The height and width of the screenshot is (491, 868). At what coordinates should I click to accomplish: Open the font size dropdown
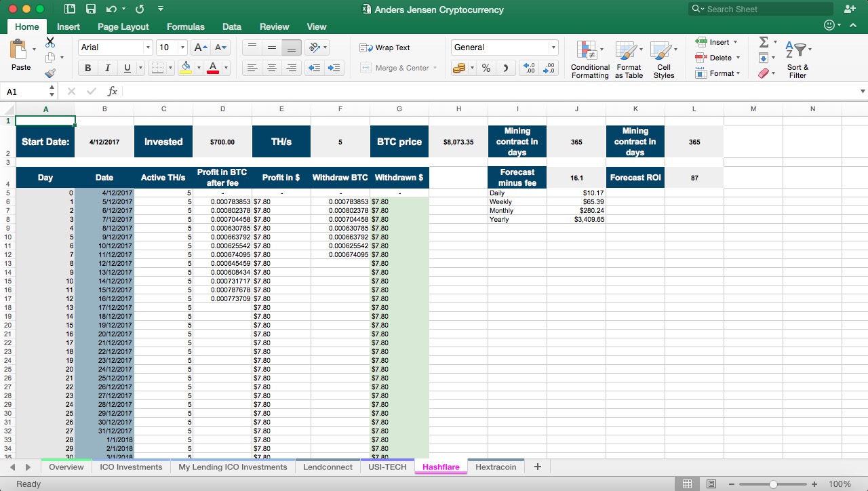pos(182,47)
